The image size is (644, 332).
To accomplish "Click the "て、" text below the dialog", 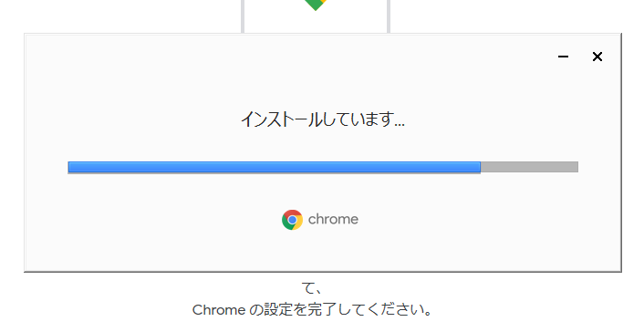I will coord(312,288).
